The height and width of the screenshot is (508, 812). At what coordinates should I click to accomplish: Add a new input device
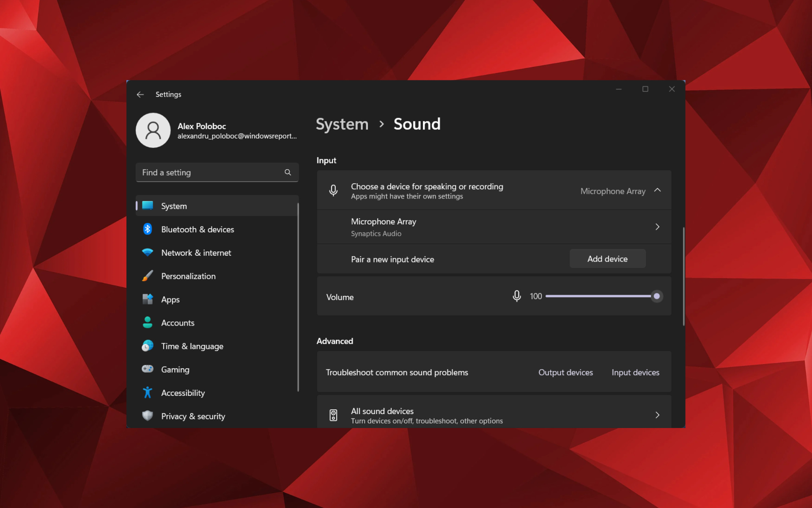tap(607, 258)
